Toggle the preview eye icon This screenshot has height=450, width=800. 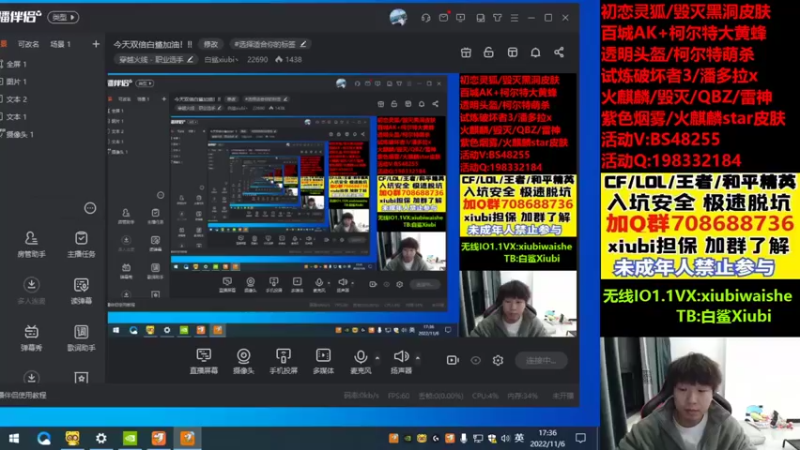coord(476,360)
